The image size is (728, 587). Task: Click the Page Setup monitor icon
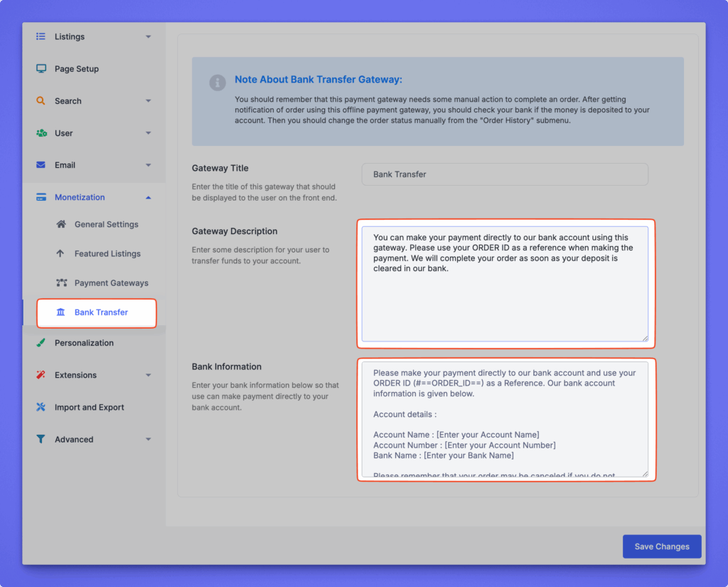pos(41,69)
